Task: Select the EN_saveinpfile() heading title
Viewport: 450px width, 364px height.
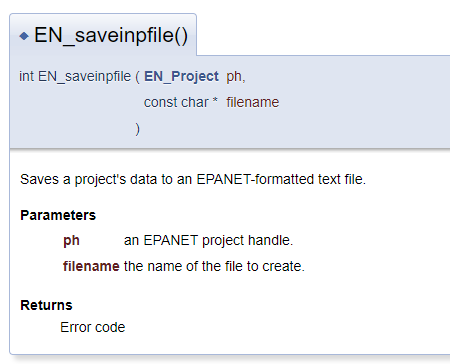Action: (x=111, y=35)
